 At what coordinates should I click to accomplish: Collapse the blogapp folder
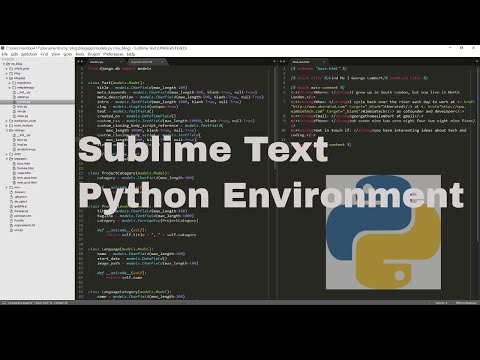7,78
